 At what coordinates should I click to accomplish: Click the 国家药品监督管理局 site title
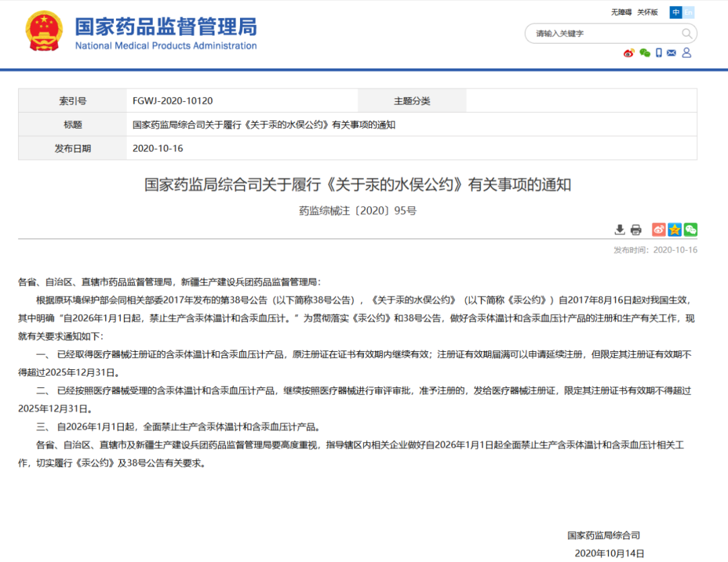(165, 28)
